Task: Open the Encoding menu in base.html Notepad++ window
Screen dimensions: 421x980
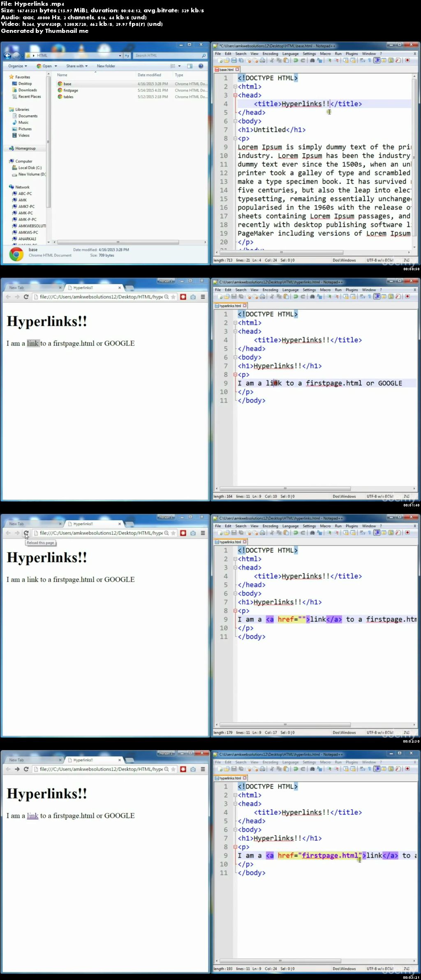Action: tap(270, 54)
